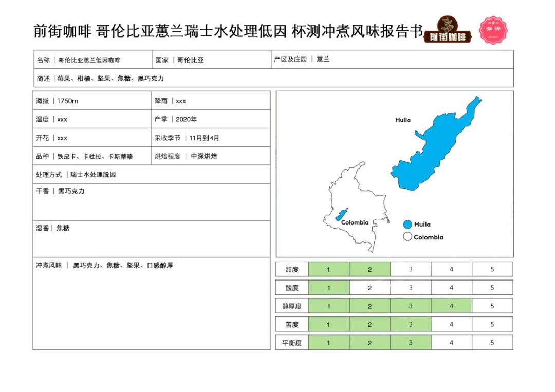555x392 pixels.
Task: Select rating 4 in the 苦度 row
Action: tap(451, 324)
